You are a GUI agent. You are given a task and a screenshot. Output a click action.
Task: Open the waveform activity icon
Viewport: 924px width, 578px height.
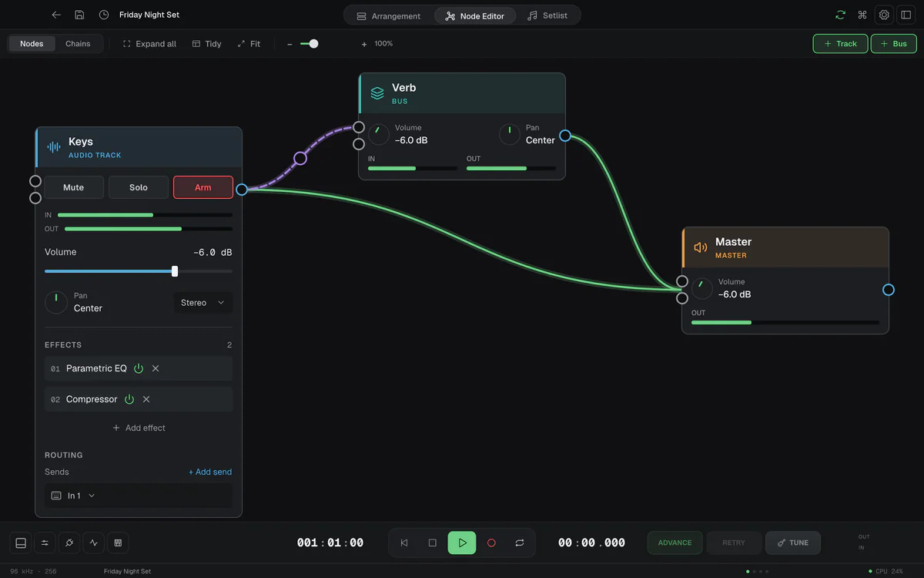94,543
